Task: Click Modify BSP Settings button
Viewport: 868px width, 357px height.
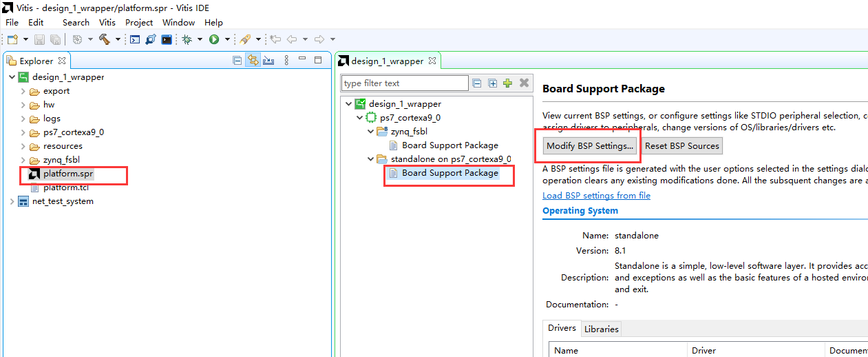Action: [590, 145]
